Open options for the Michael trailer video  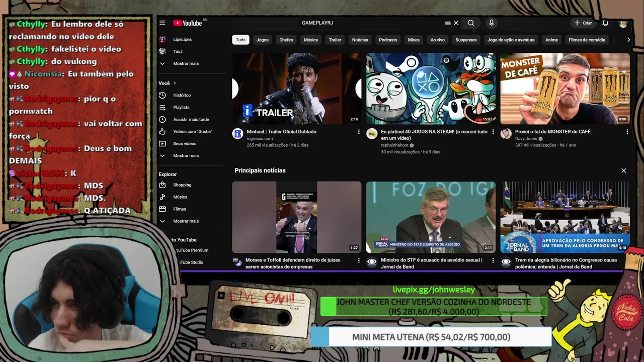click(359, 132)
